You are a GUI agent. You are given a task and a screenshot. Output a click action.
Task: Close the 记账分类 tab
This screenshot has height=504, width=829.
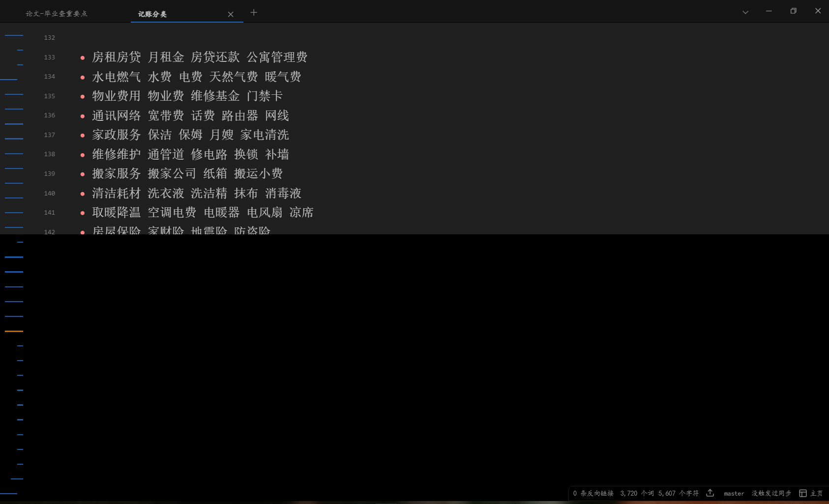coord(231,14)
